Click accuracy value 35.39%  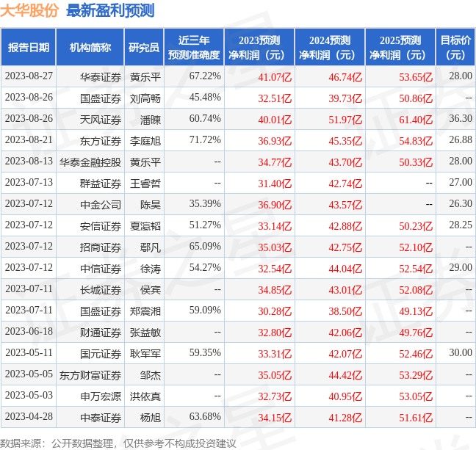click(205, 203)
